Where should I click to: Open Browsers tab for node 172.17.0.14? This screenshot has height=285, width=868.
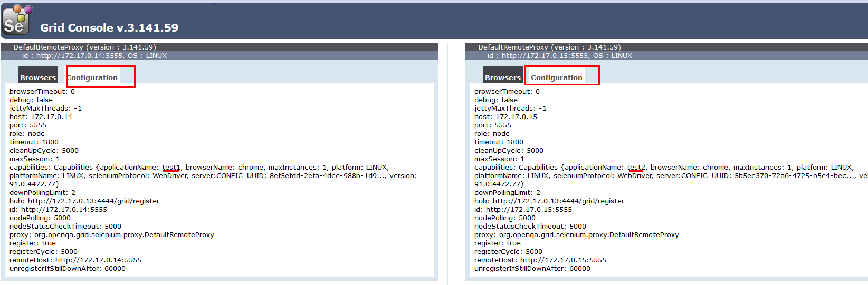38,74
